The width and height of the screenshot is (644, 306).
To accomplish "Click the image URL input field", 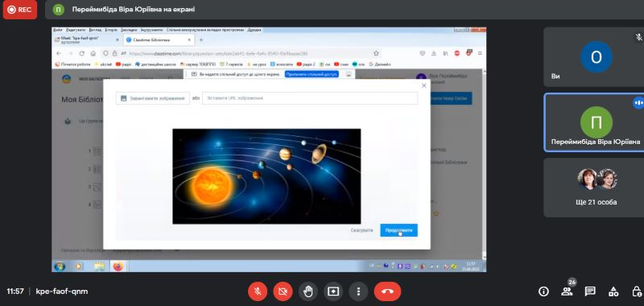I will 310,98.
